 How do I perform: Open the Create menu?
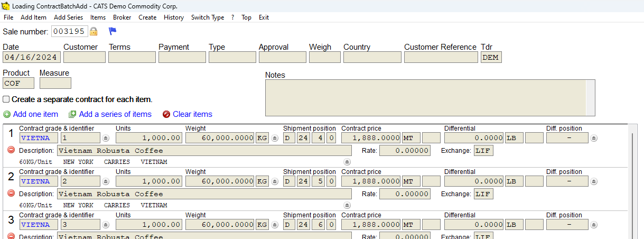147,17
